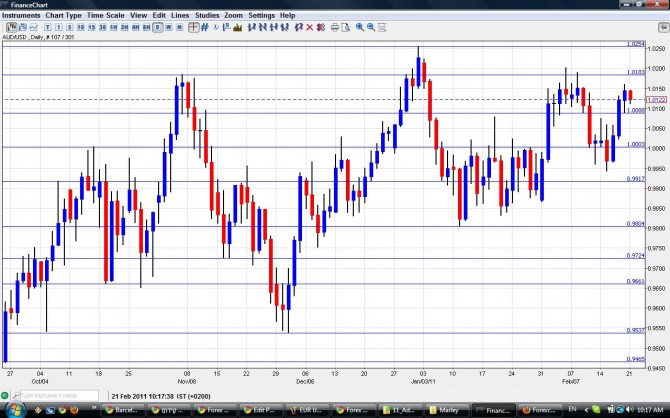This screenshot has height=418, width=670.
Task: Zoom out with magnifier minus icon
Action: pos(371,27)
